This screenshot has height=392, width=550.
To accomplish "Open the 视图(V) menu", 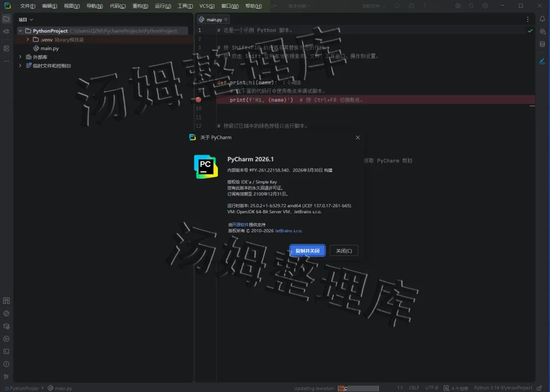I will tap(72, 6).
